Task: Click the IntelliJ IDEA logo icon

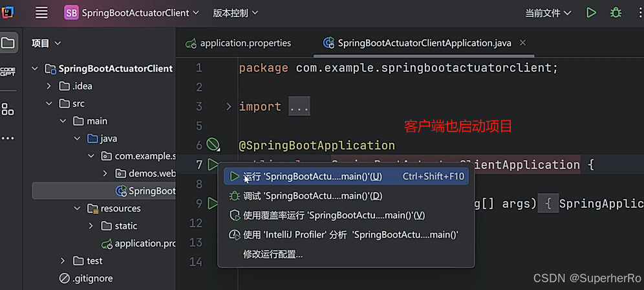Action: click(7, 13)
